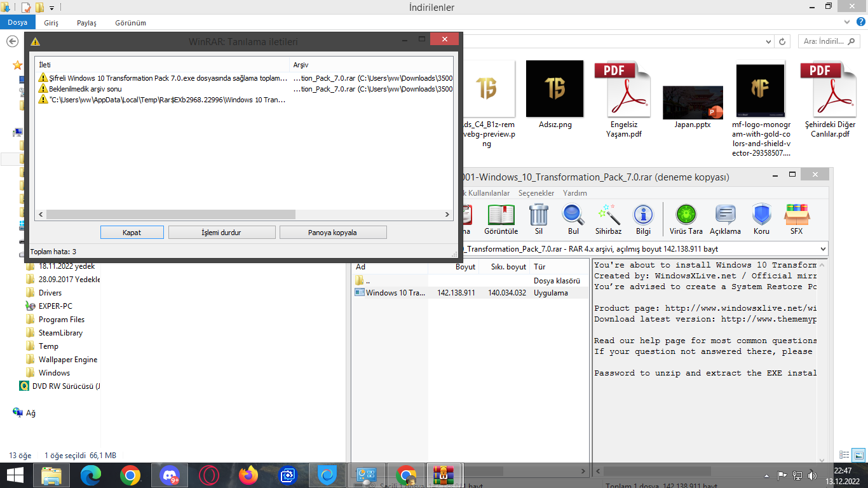
Task: Open Discord from the taskbar
Action: click(170, 475)
